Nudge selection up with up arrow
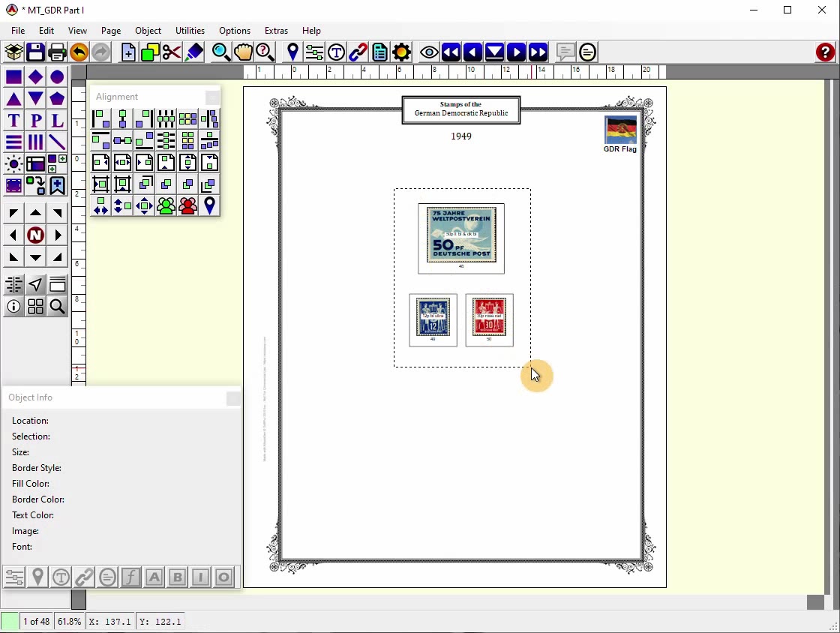The image size is (840, 633). click(35, 213)
